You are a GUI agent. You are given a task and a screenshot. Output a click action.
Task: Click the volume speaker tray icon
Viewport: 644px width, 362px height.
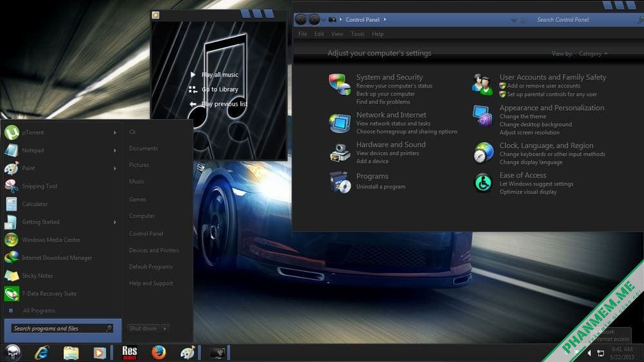(589, 353)
